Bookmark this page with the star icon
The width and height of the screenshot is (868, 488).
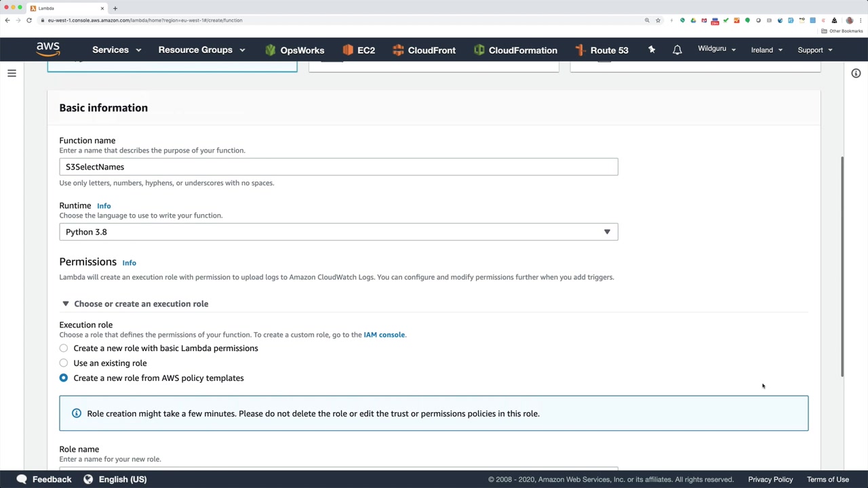[x=658, y=20]
